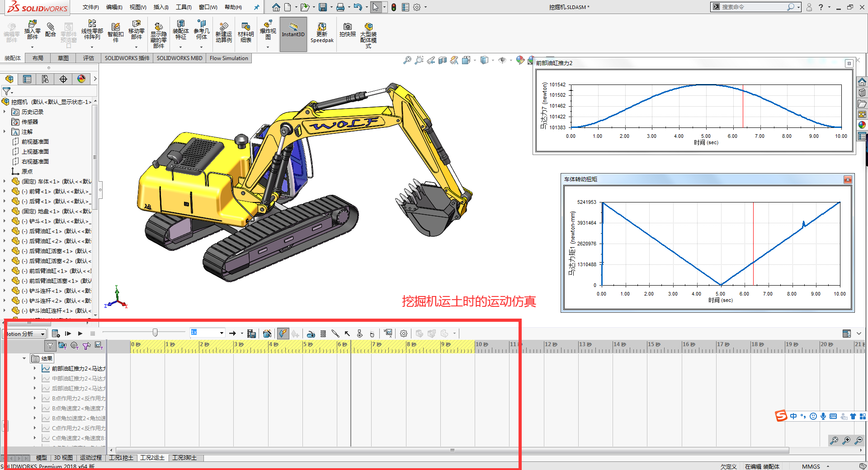
Task: Click the playback speed slider handle
Action: pyautogui.click(x=155, y=333)
